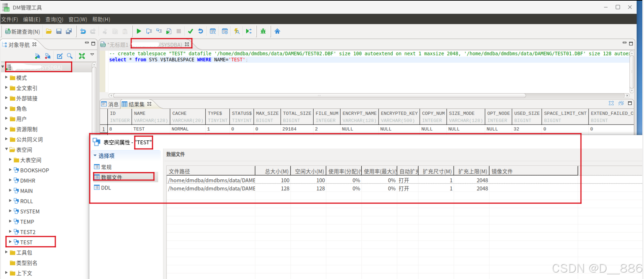Close the 对象导航 panel tab
The width and height of the screenshot is (644, 279).
coord(34,44)
